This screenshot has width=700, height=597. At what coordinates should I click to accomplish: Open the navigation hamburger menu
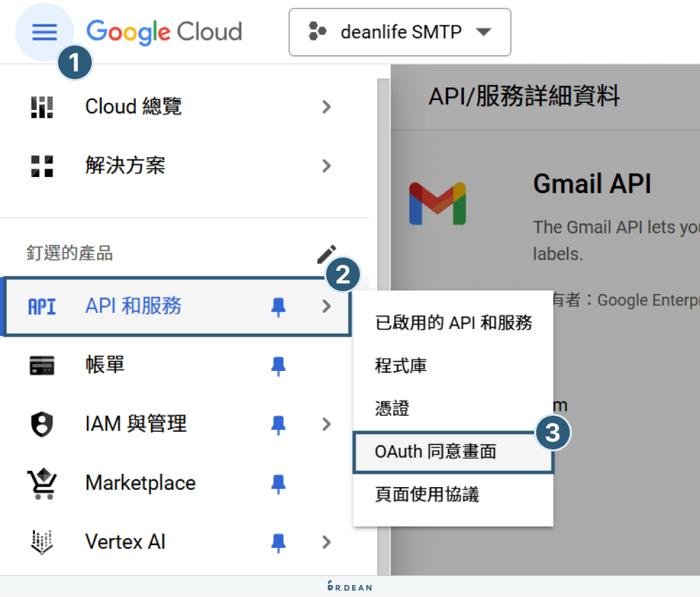point(44,31)
